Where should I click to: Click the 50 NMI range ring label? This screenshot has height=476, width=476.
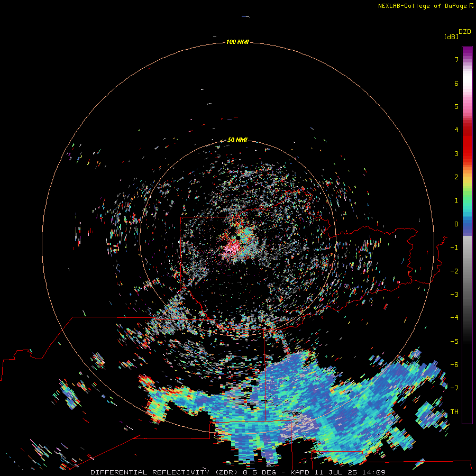(x=237, y=140)
